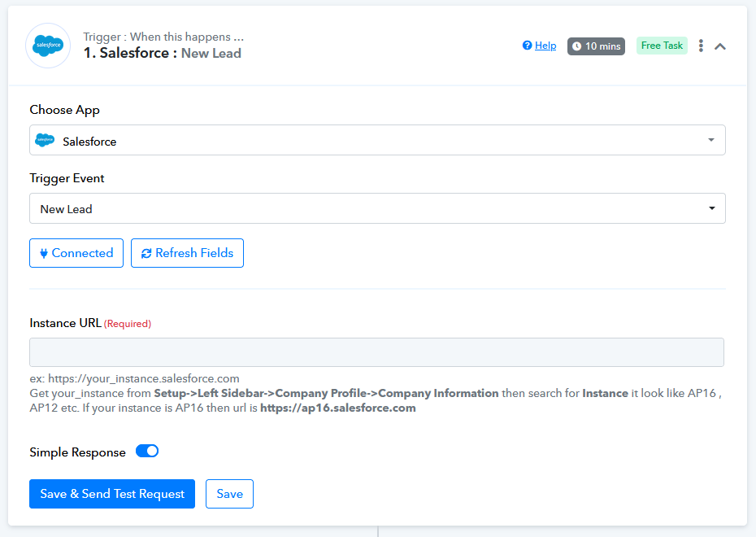Image resolution: width=756 pixels, height=537 pixels.
Task: Click the red '(Required)' label
Action: (x=128, y=324)
